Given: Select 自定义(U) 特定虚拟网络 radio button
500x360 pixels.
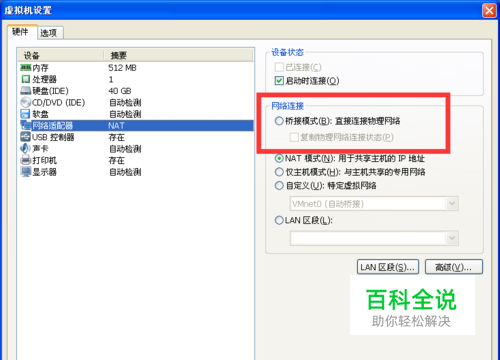Looking at the screenshot, I should [x=279, y=185].
